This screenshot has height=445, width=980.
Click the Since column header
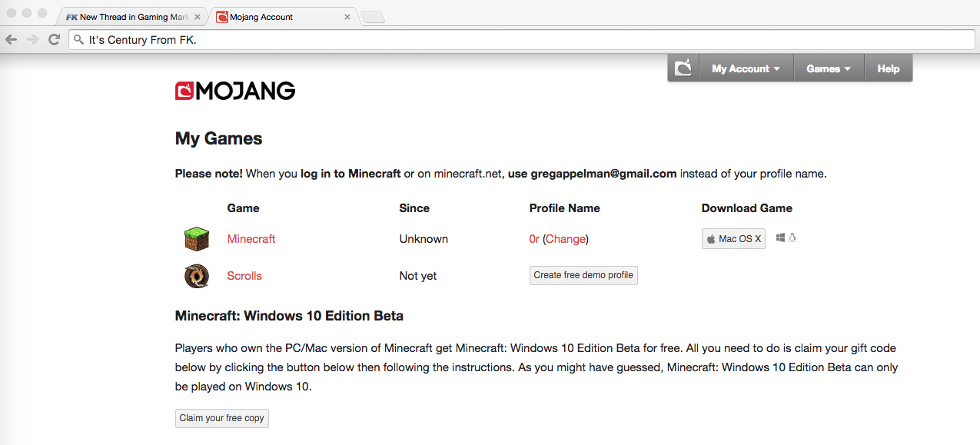coord(414,208)
